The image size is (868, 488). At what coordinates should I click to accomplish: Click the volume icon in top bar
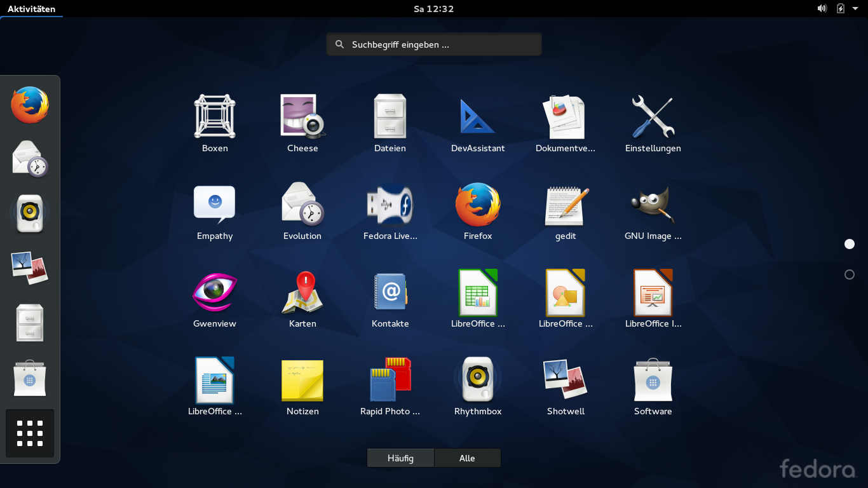point(822,9)
